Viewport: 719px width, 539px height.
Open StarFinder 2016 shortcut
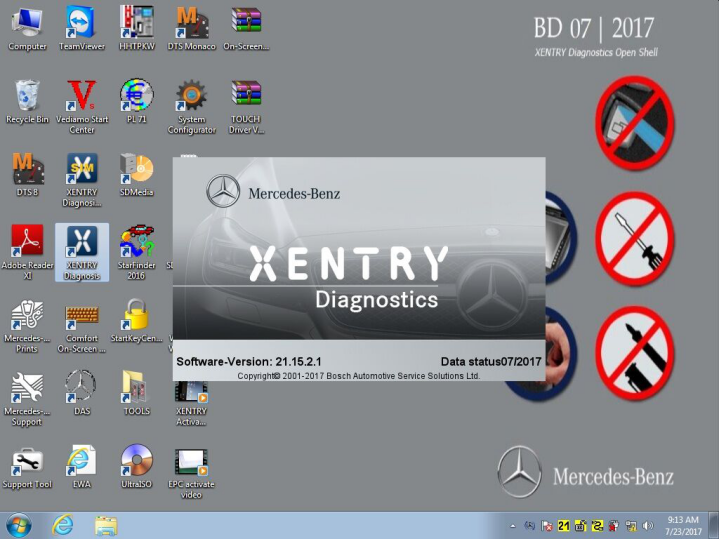point(137,253)
